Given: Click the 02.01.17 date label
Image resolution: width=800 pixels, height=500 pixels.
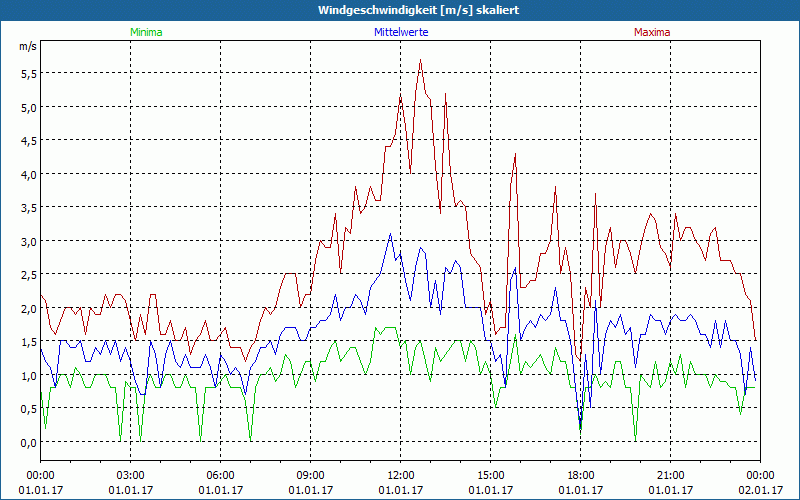Looking at the screenshot, I should [760, 490].
